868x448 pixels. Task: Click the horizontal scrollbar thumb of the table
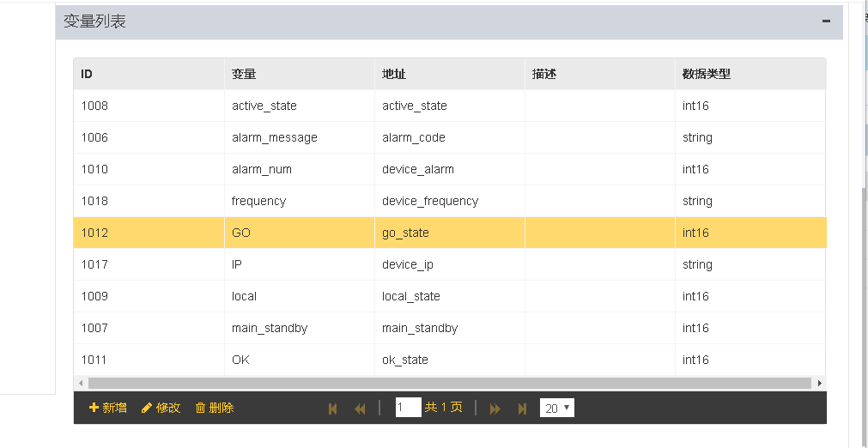450,384
